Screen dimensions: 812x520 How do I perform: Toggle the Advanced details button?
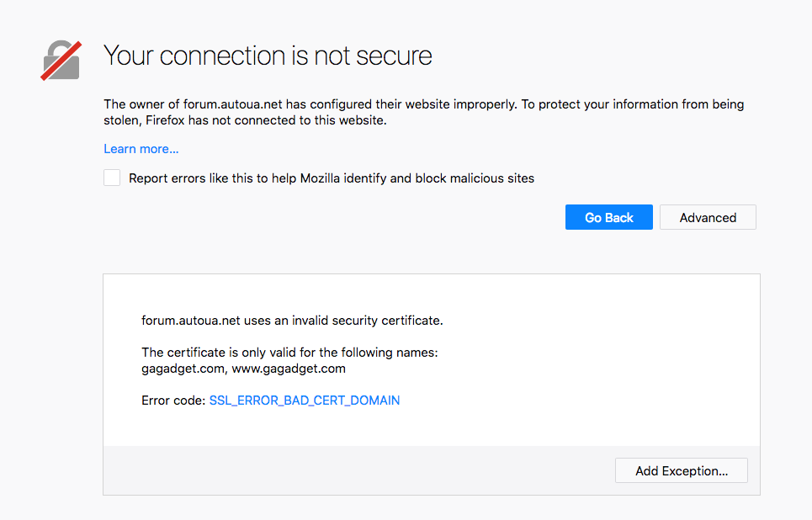[x=708, y=217]
